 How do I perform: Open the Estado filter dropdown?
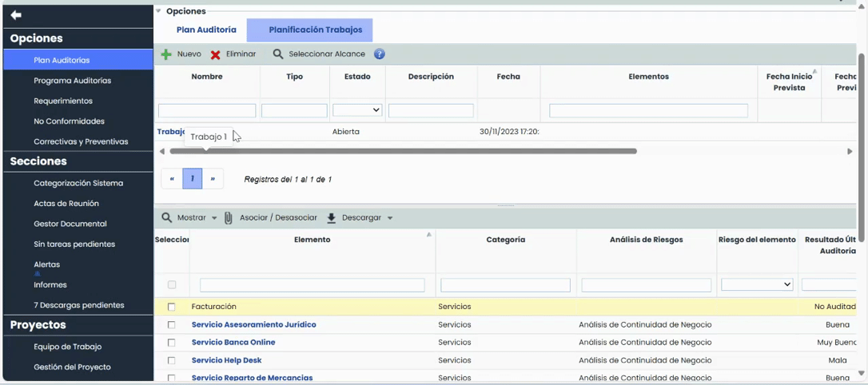tap(357, 110)
